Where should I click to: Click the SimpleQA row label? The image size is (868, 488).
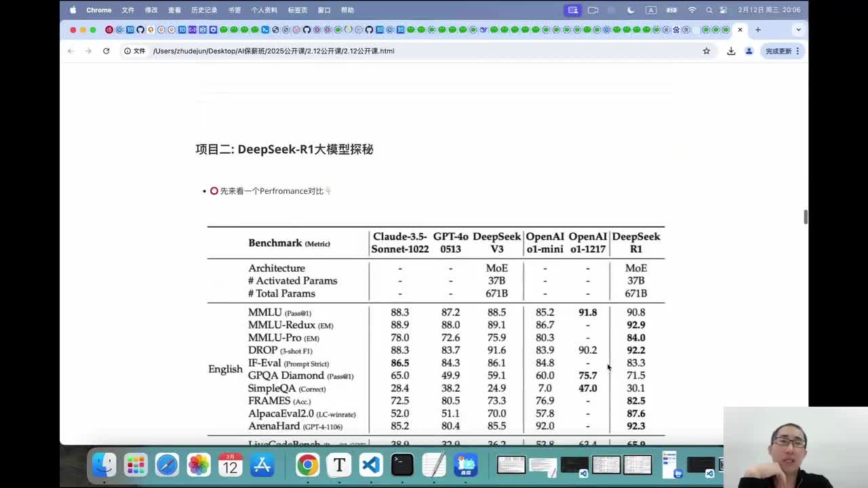(x=287, y=388)
